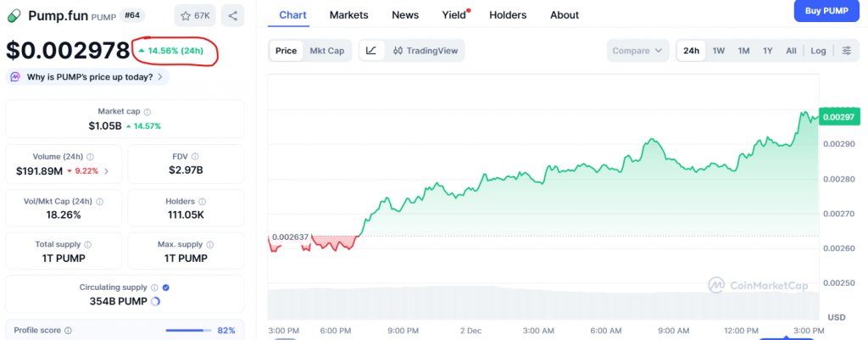This screenshot has width=868, height=340.
Task: Open Vol/Mkt Cap (24h) info icon
Action: click(100, 202)
